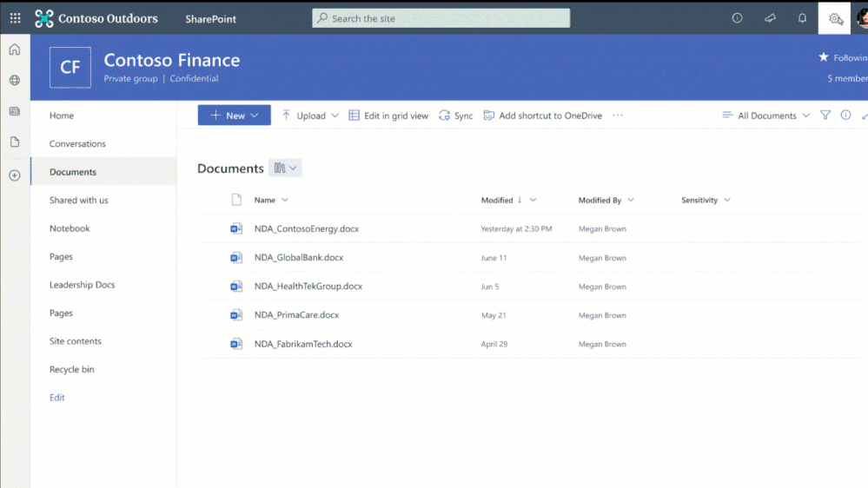Viewport: 868px width, 488px height.
Task: Click Megan Brown in NDA_PrimaCare row
Action: (x=602, y=315)
